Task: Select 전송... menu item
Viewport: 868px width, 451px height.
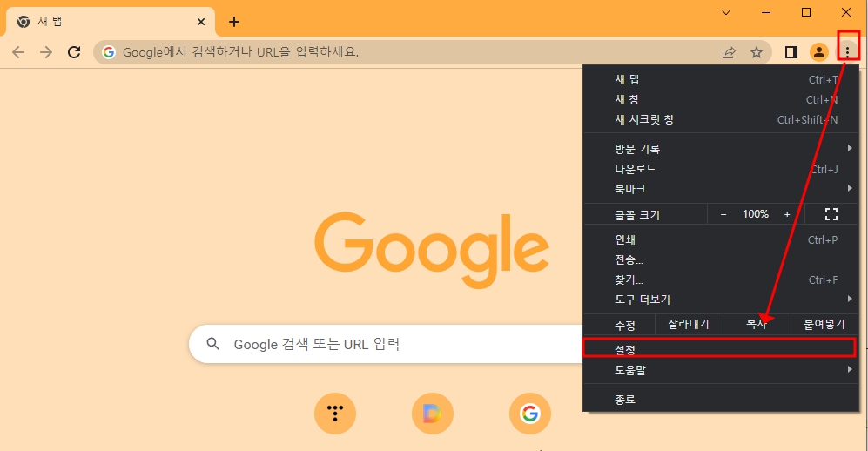Action: click(x=721, y=259)
